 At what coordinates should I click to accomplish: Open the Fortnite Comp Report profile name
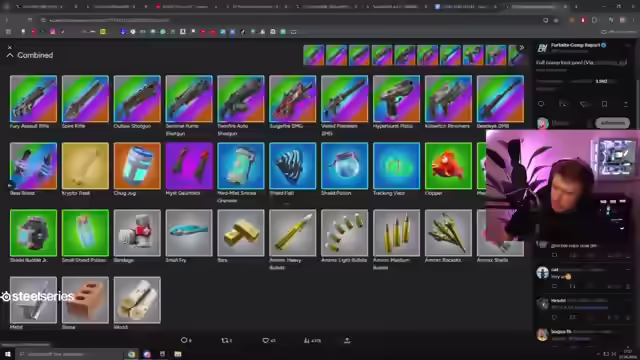pyautogui.click(x=576, y=45)
